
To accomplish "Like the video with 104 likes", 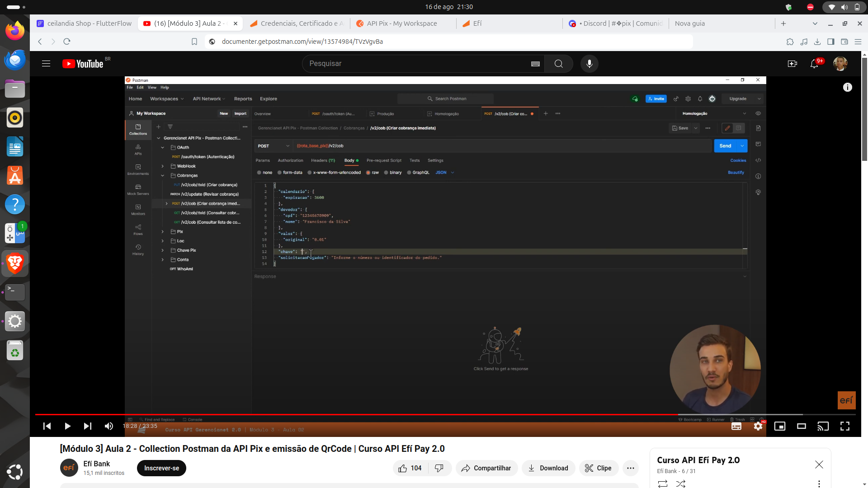I will click(410, 468).
